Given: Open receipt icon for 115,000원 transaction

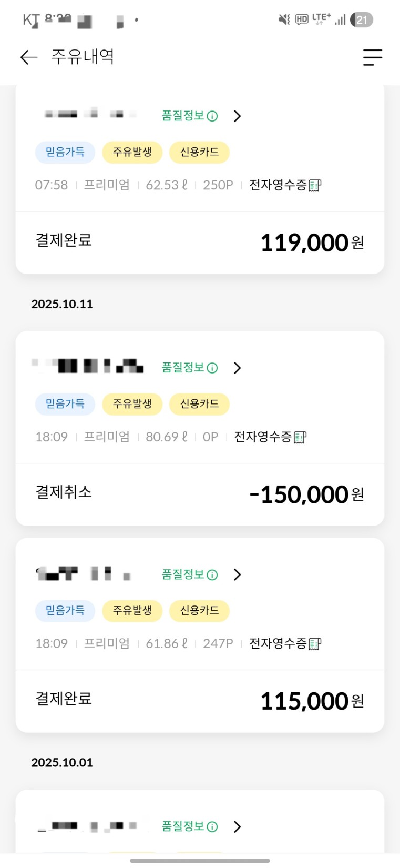Looking at the screenshot, I should 315,644.
